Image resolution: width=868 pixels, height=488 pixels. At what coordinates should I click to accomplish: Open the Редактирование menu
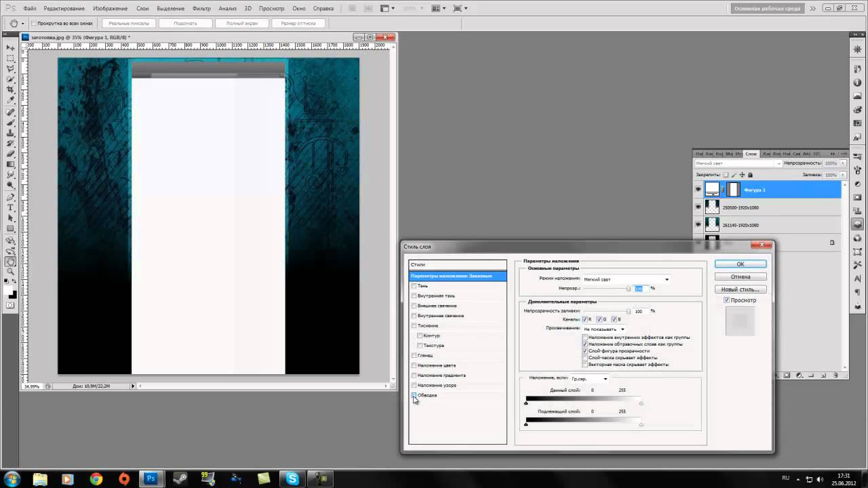64,9
